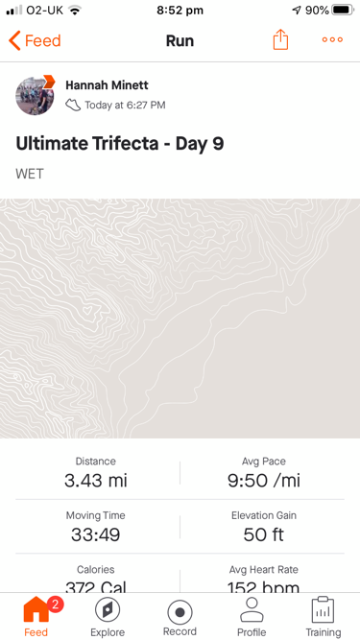Image resolution: width=360 pixels, height=640 pixels.
Task: Go back to Feed
Action: click(x=35, y=41)
